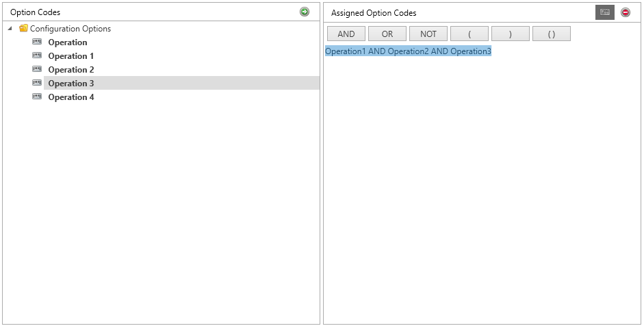
Task: Collapse the Configuration Options tree node
Action: pyautogui.click(x=10, y=29)
